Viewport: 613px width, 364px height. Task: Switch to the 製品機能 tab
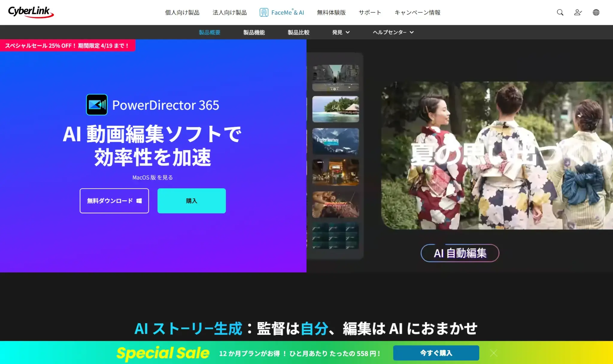(254, 32)
